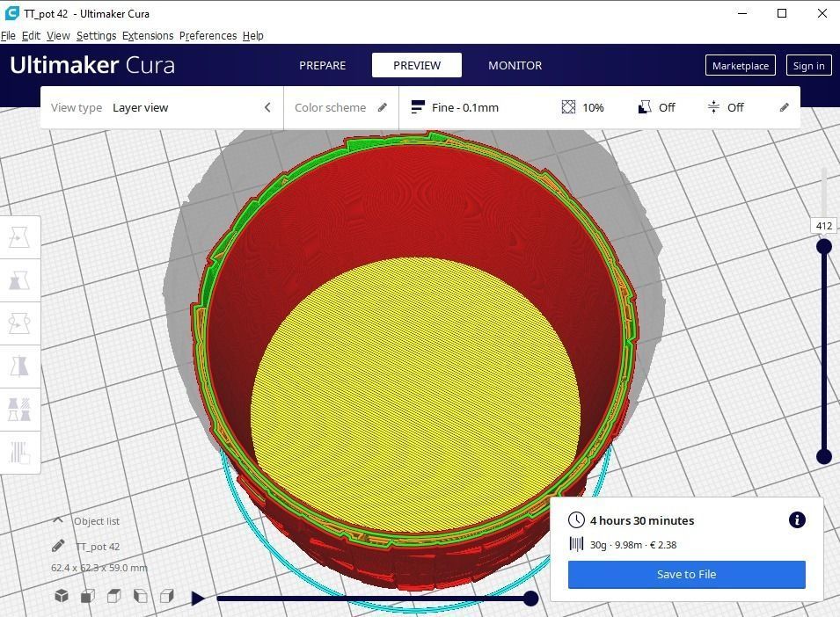The width and height of the screenshot is (840, 617).
Task: Edit print settings with pencil icon
Action: coord(785,107)
